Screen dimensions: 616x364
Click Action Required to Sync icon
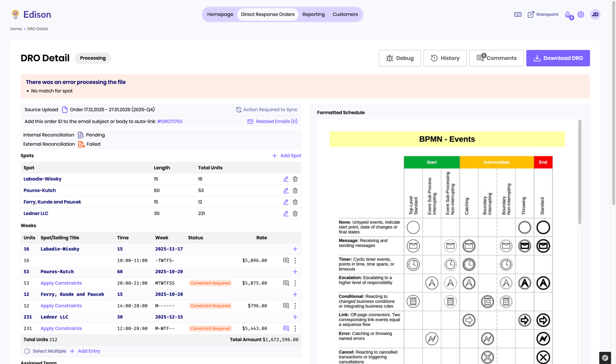pos(239,110)
